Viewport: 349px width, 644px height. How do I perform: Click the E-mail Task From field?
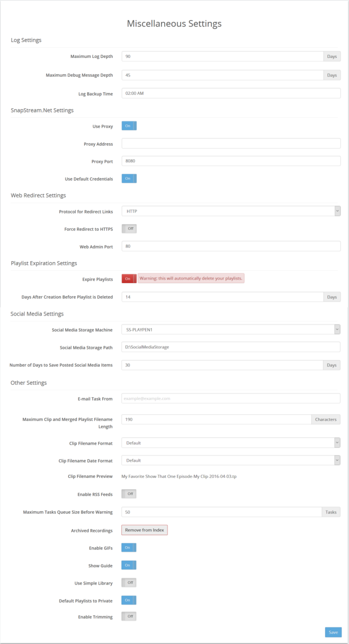pos(231,398)
